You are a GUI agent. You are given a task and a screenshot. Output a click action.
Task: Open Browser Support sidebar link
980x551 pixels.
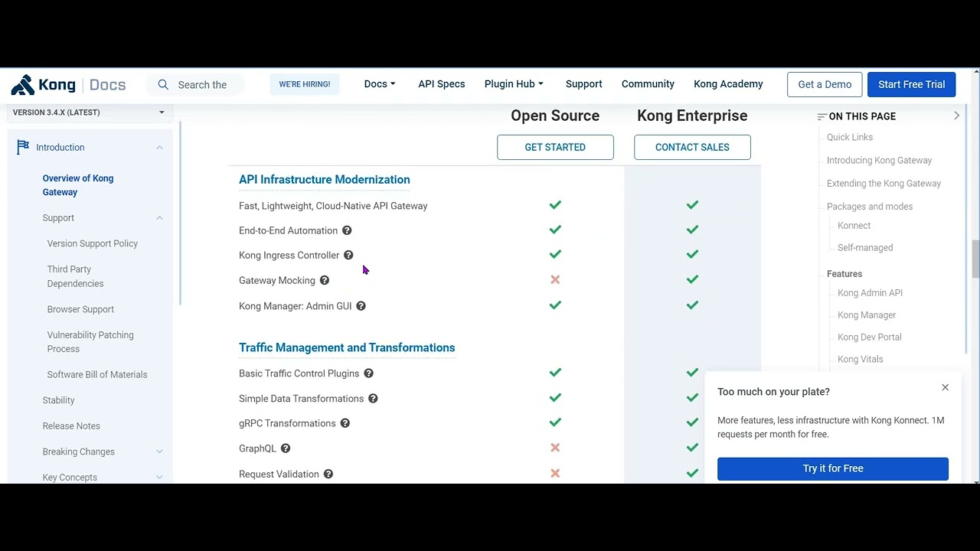(80, 309)
